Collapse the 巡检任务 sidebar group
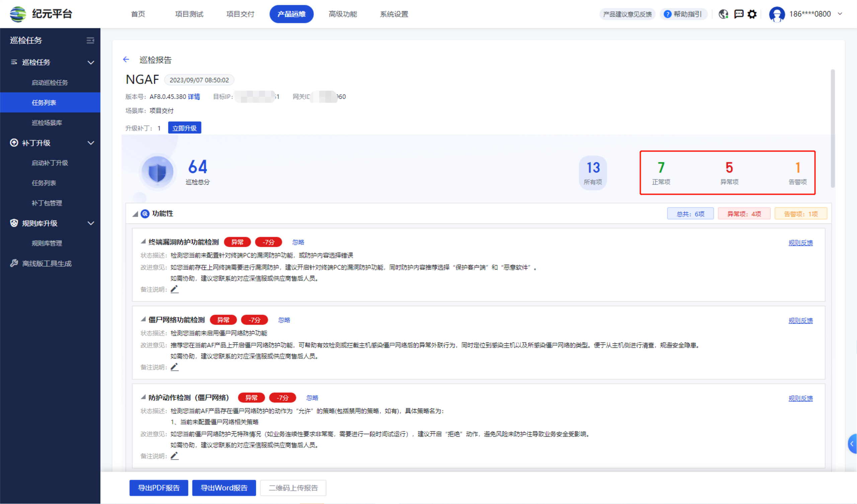This screenshot has width=857, height=504. [91, 62]
